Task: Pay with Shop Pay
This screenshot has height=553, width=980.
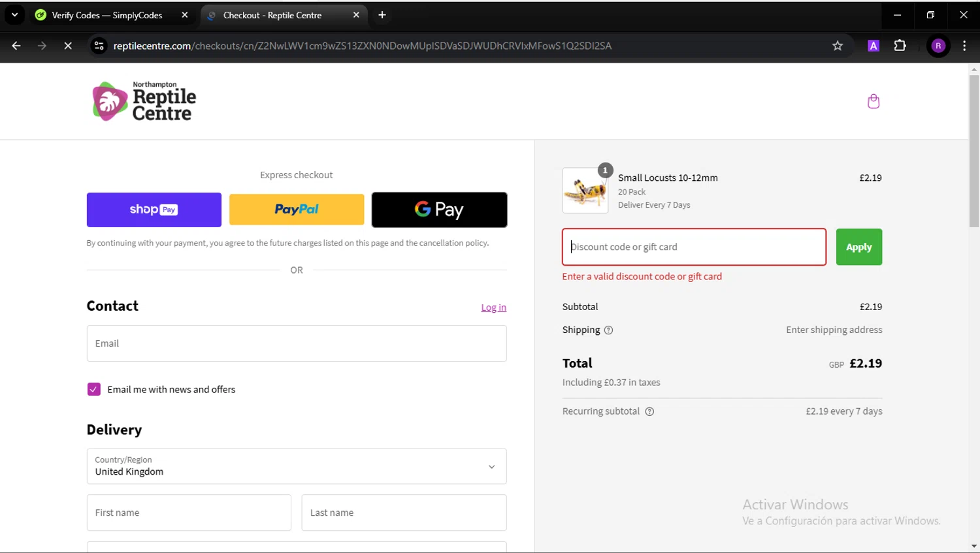Action: pyautogui.click(x=154, y=210)
